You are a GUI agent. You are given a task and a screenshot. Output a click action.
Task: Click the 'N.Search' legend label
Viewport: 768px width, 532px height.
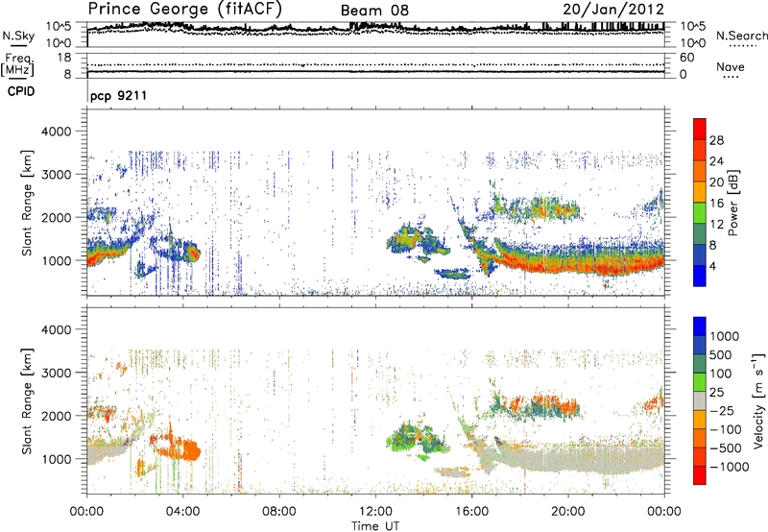[741, 36]
